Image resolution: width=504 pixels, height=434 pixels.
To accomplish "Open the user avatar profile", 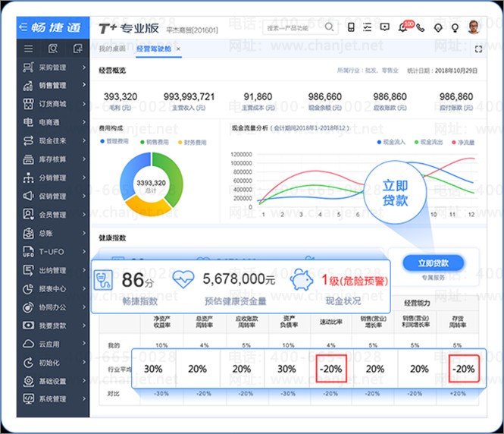I will pyautogui.click(x=474, y=27).
